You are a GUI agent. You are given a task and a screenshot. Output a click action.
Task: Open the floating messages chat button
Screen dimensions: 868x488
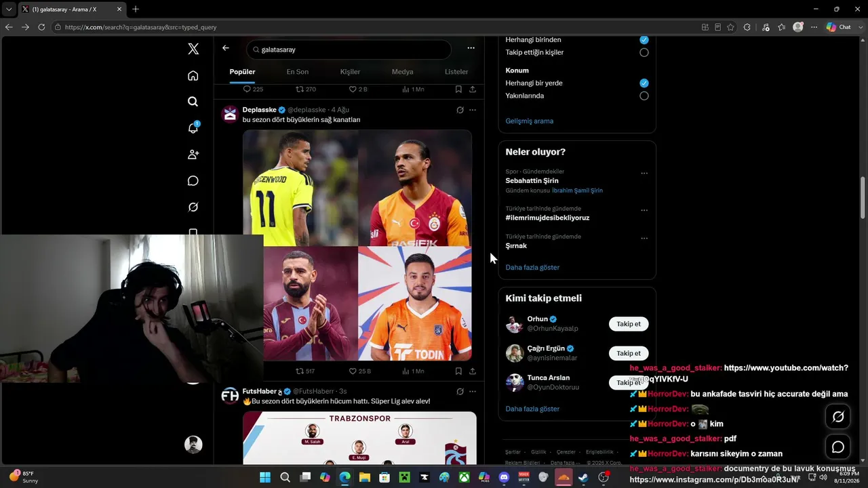coord(838,447)
